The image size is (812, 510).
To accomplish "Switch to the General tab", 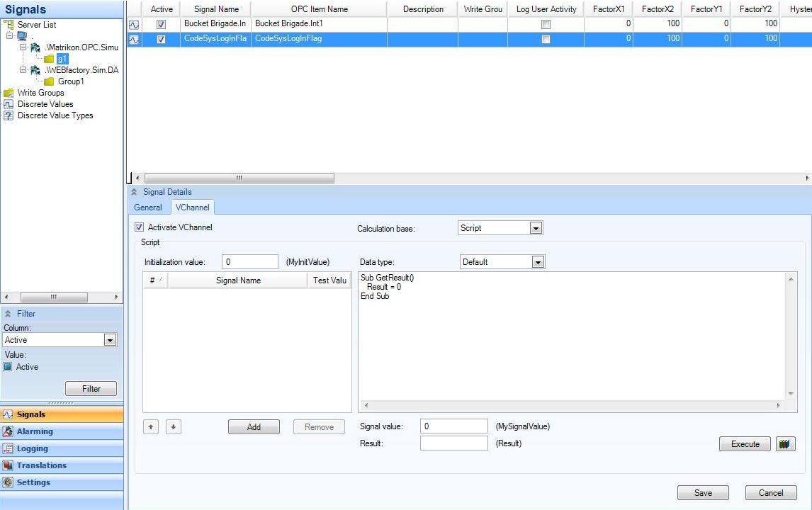I will 148,208.
